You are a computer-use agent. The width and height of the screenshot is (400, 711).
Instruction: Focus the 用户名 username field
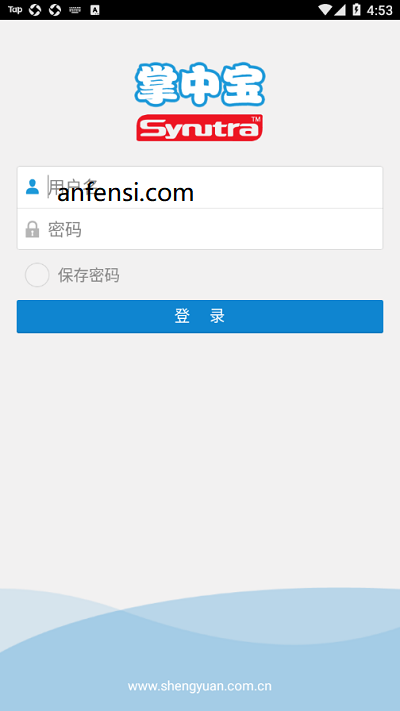click(x=200, y=187)
